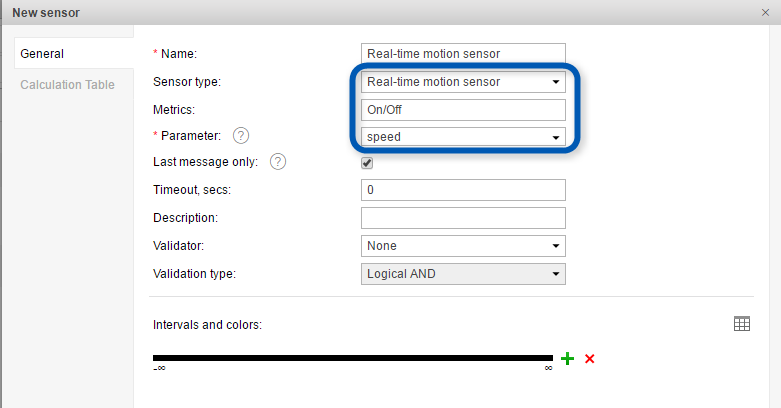Click help icon beside Last message only
This screenshot has height=408, width=781.
[x=278, y=162]
